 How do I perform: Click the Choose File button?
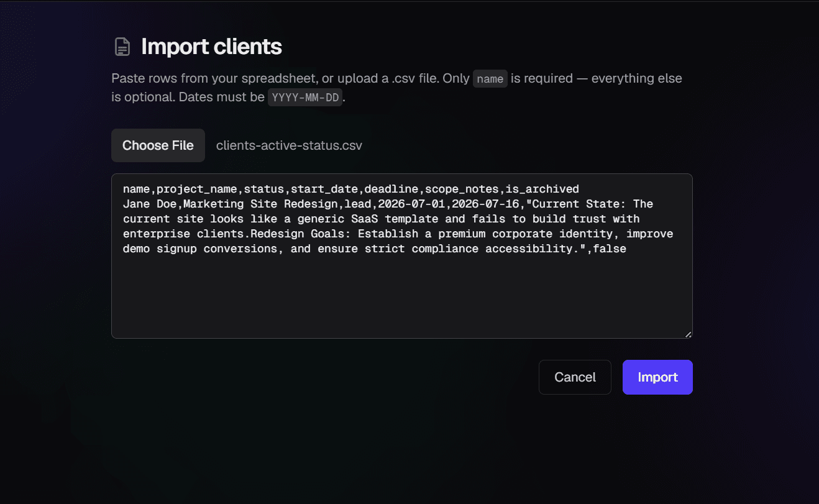click(158, 145)
